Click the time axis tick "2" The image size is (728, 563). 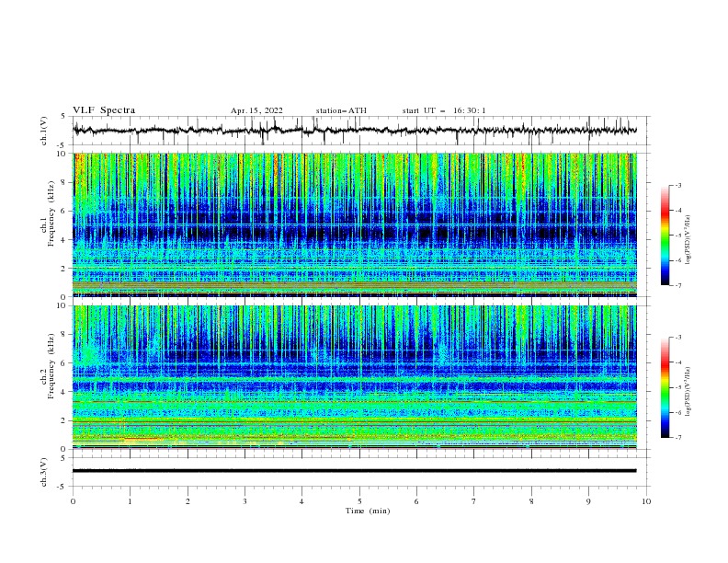point(188,501)
